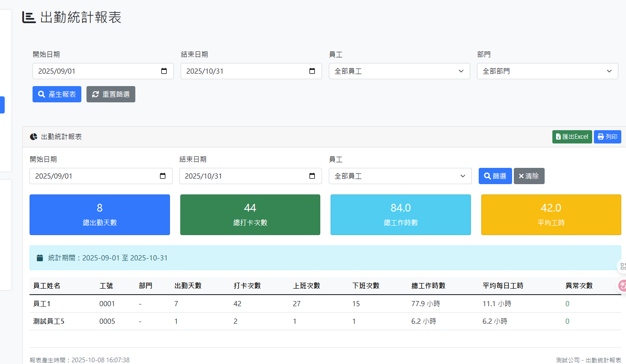
Task: Expand the top 全部員工 employee dropdown
Action: (399, 71)
